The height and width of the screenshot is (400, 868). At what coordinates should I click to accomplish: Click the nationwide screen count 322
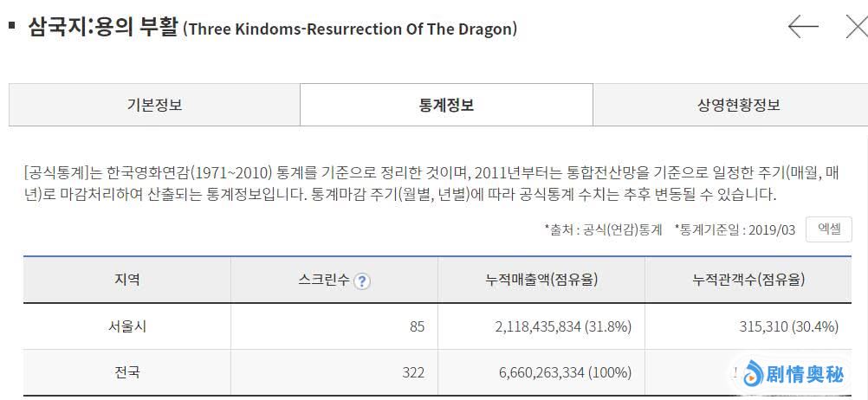[413, 372]
